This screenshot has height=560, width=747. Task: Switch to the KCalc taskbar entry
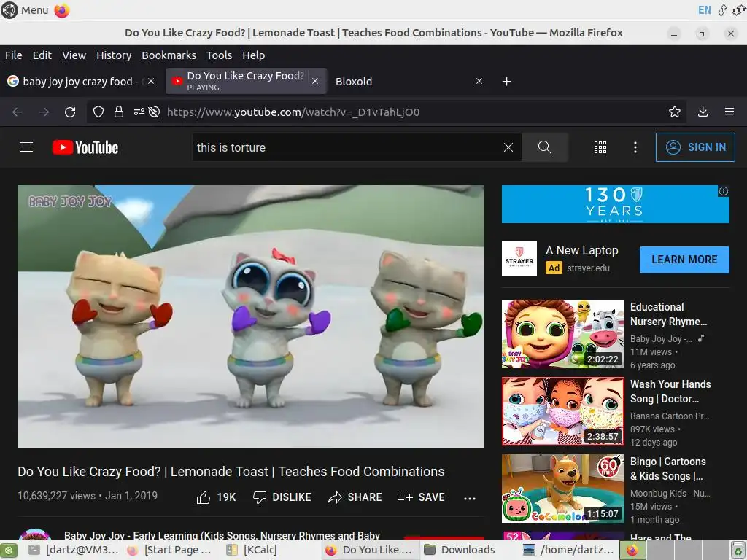point(252,550)
